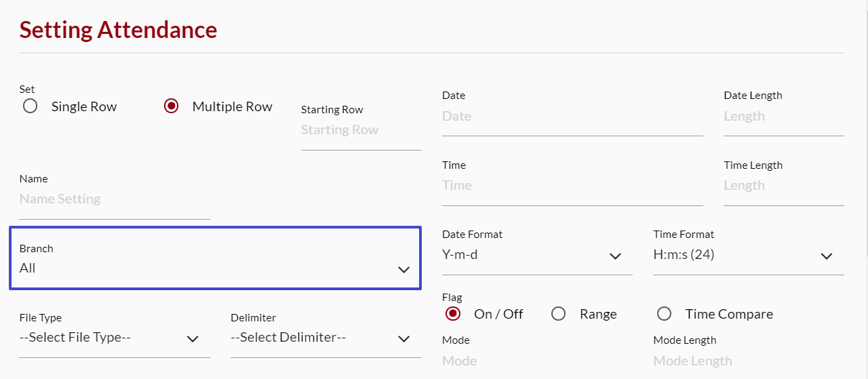
Task: Click the Starting Row input field
Action: (361, 130)
